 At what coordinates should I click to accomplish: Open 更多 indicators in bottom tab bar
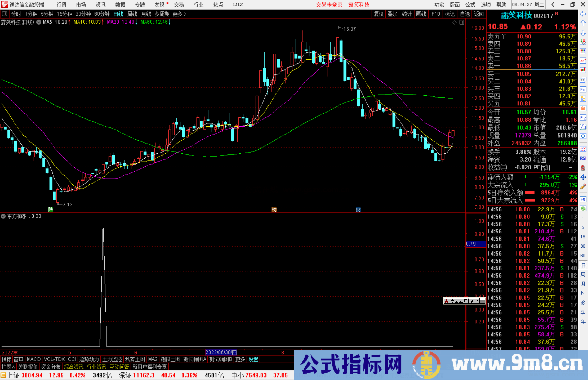tap(240, 359)
